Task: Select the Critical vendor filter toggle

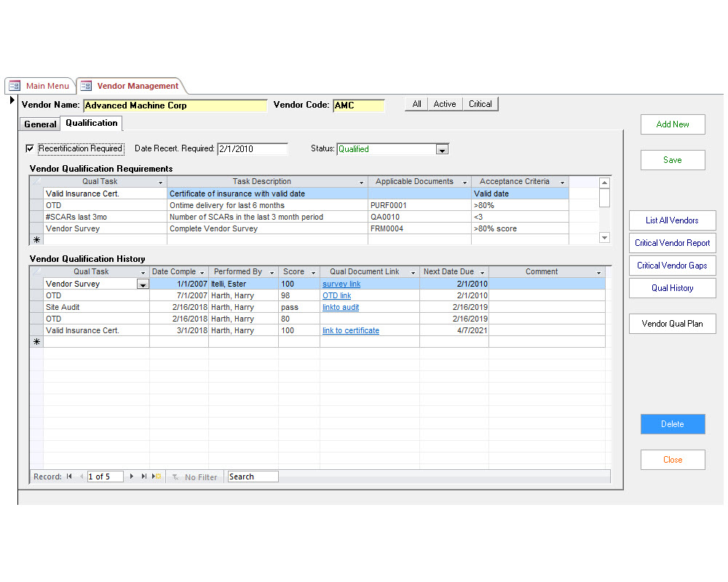Action: pos(480,104)
